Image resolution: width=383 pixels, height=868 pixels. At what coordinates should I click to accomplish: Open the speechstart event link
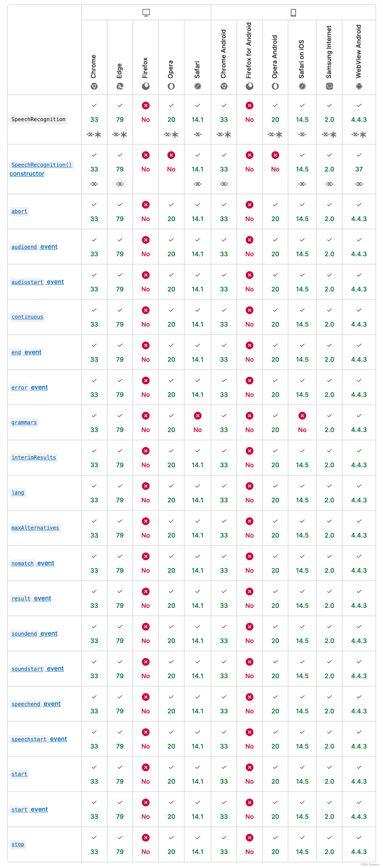[39, 739]
